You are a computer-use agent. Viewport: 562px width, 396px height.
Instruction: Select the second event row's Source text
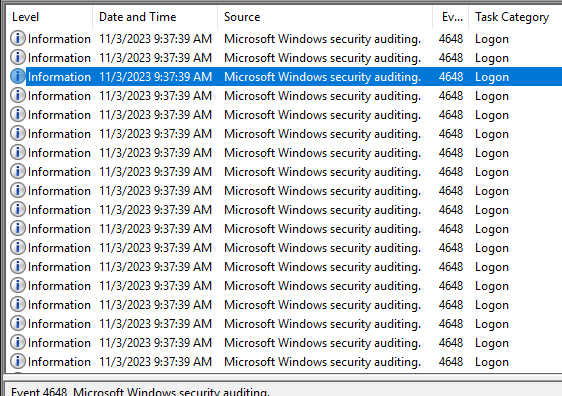coord(323,58)
